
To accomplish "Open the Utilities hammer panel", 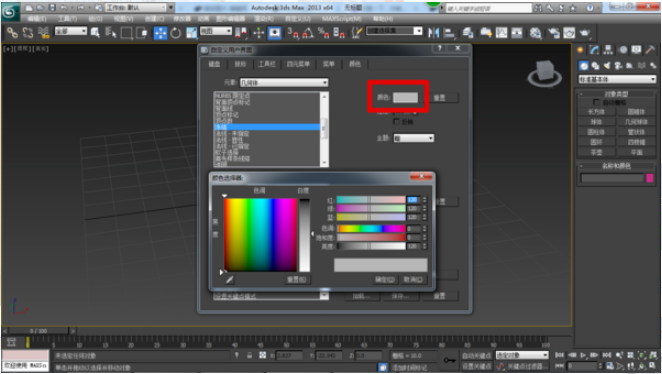I will (650, 50).
